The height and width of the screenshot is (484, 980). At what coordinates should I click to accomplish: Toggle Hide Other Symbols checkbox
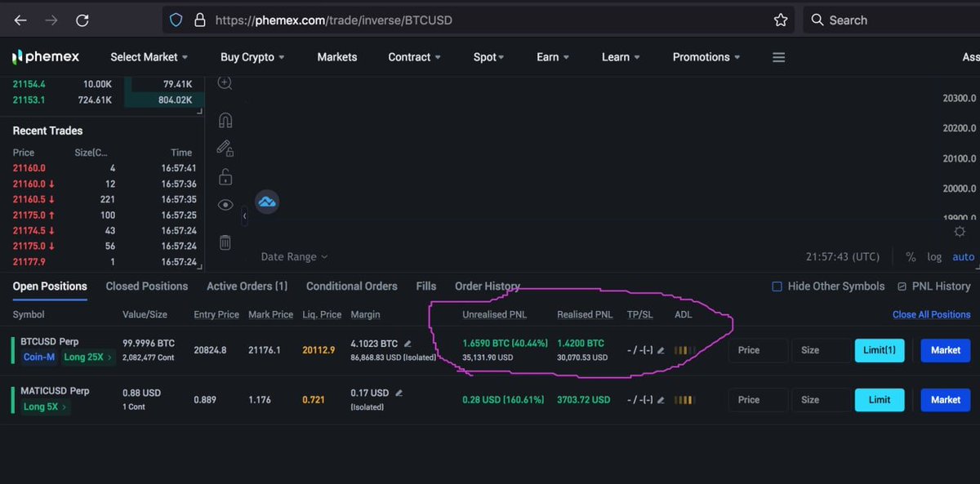click(777, 286)
